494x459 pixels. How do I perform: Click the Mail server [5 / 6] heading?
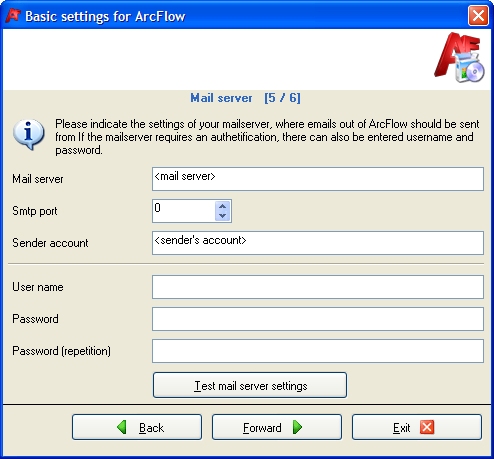[245, 98]
